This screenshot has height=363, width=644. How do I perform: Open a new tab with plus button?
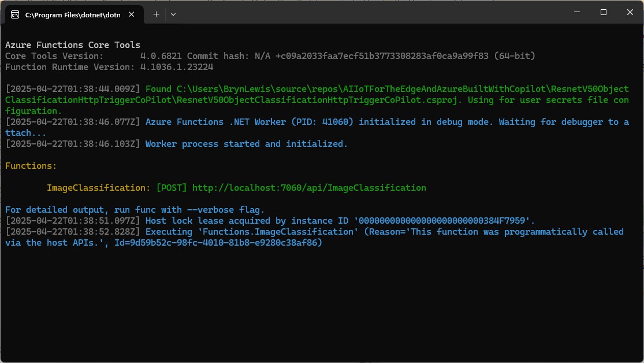[156, 14]
